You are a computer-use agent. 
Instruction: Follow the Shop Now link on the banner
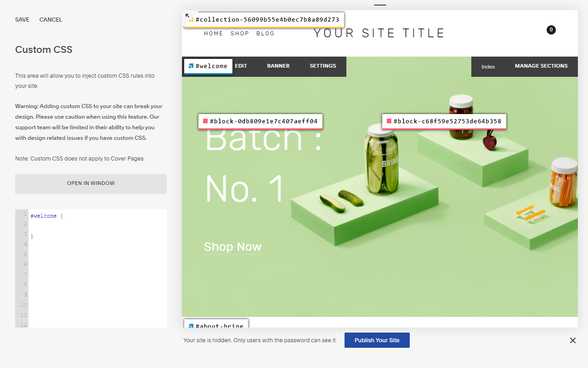coord(232,247)
